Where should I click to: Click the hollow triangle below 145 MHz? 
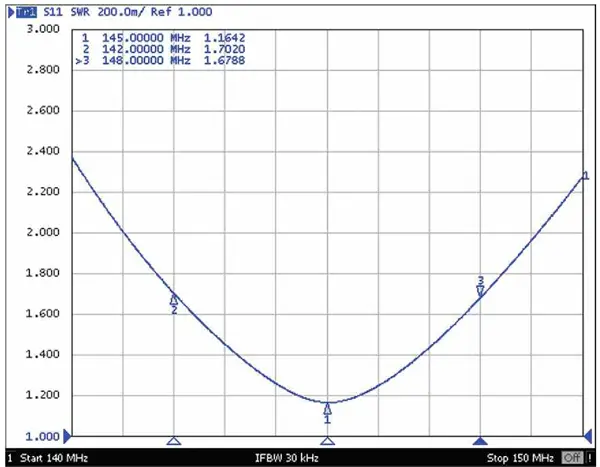[x=327, y=440]
